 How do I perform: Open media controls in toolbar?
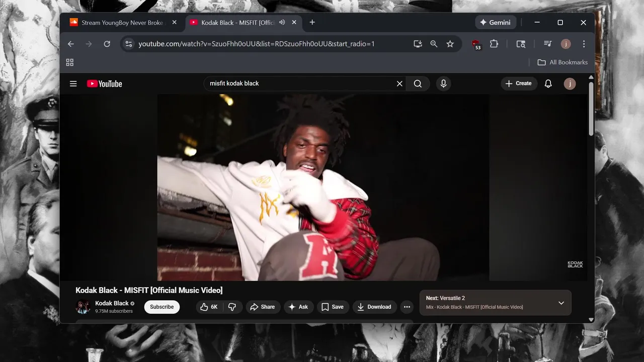point(548,44)
